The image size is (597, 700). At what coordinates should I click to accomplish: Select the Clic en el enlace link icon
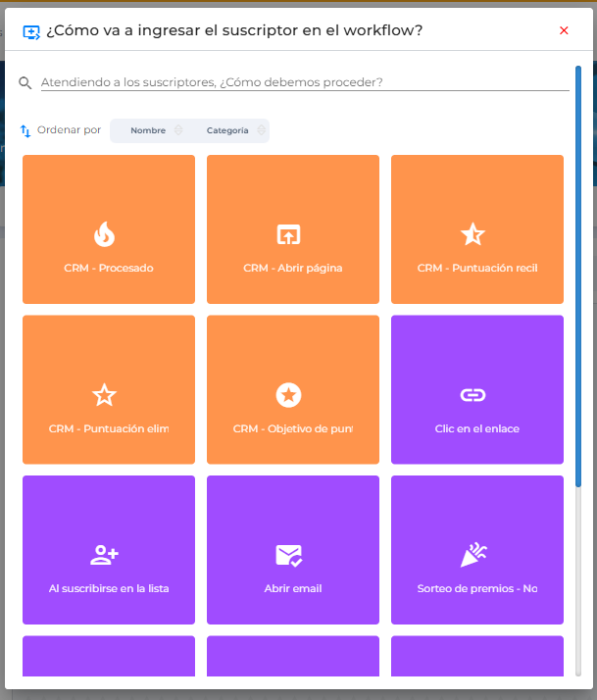coord(473,395)
